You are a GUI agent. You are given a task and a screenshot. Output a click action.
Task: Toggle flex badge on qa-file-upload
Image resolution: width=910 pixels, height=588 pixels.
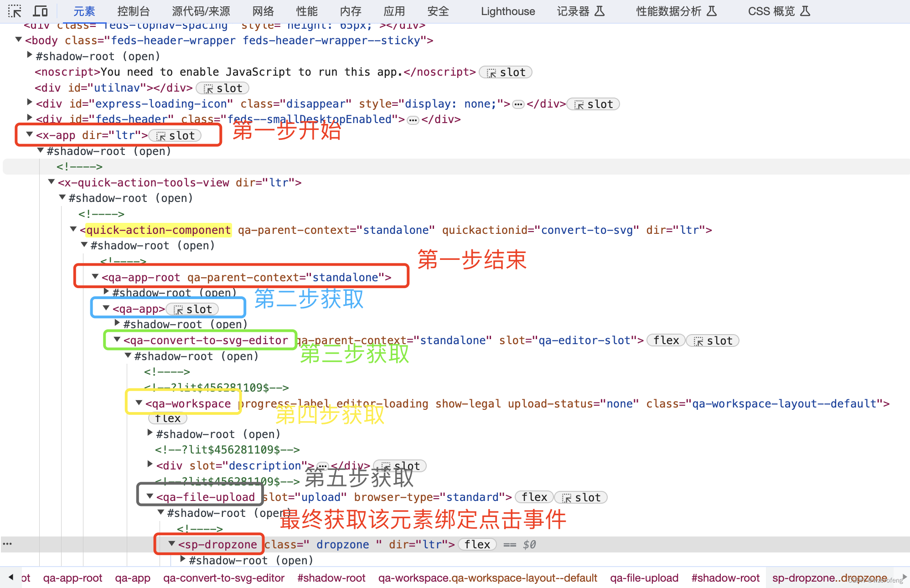click(x=534, y=497)
